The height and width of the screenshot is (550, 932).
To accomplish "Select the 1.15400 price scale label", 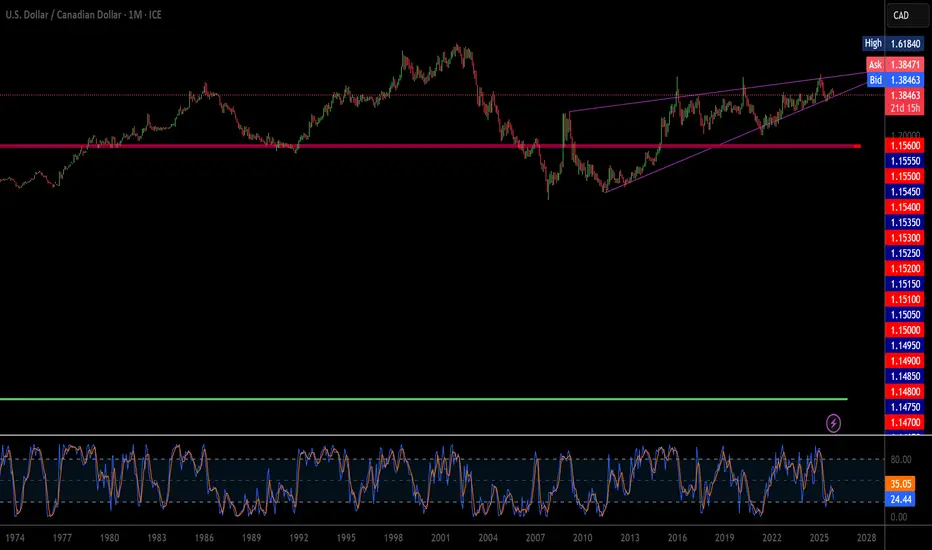I will pyautogui.click(x=905, y=208).
